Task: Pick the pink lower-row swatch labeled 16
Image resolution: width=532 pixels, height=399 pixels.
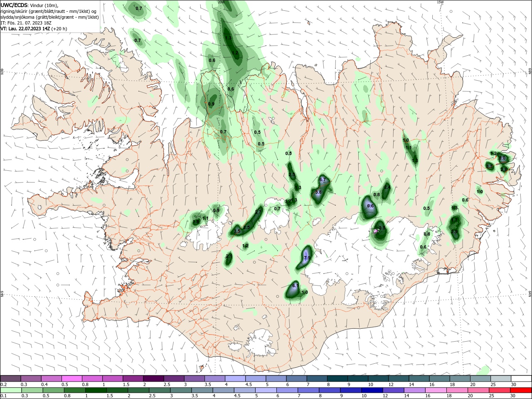Action: (436, 390)
